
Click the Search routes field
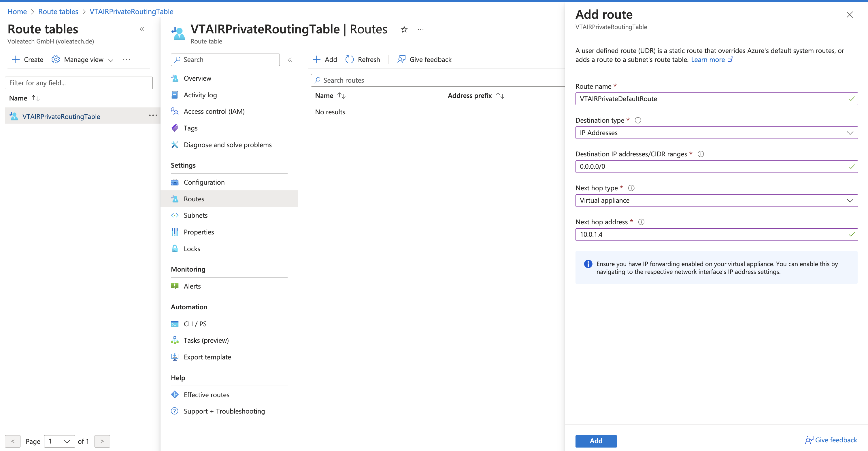tap(438, 80)
